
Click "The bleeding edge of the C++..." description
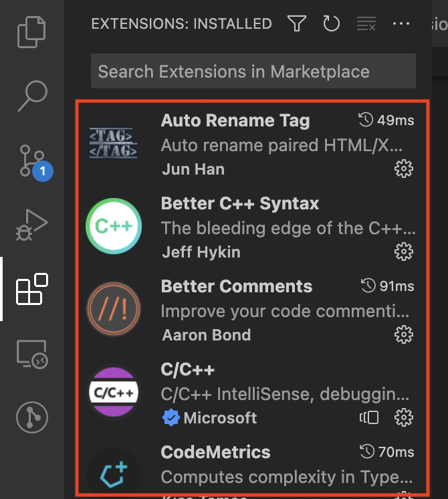click(288, 228)
